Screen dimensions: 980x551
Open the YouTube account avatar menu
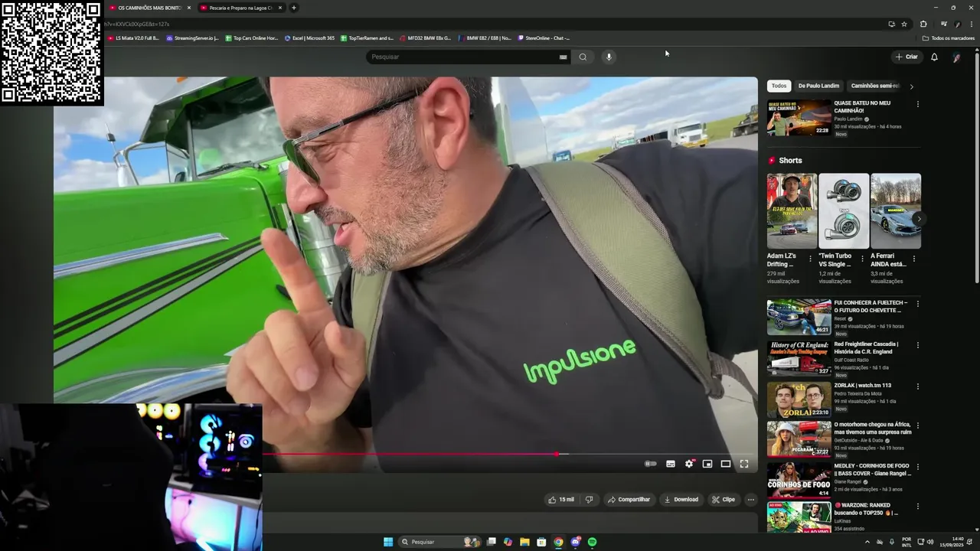click(956, 57)
